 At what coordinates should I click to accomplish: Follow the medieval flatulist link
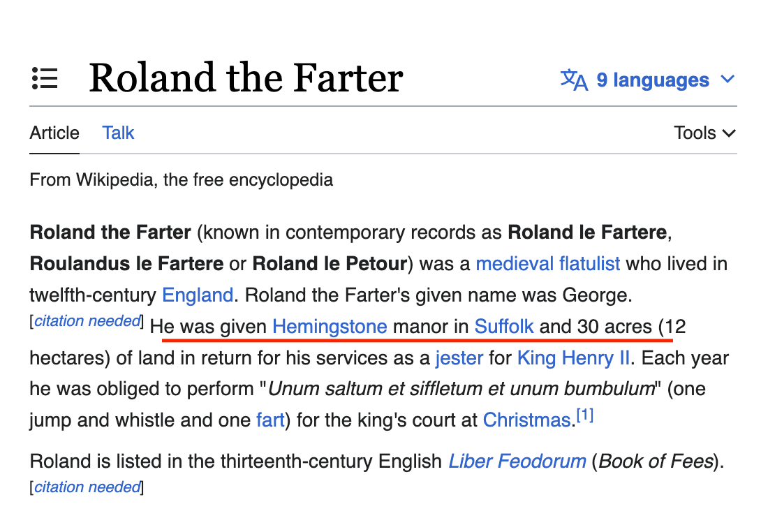tap(548, 264)
